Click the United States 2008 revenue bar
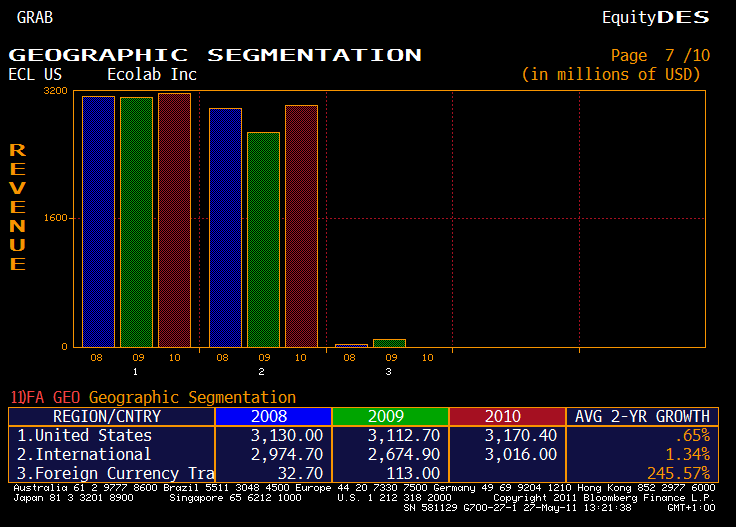Screen dimensions: 736x527 [98, 221]
